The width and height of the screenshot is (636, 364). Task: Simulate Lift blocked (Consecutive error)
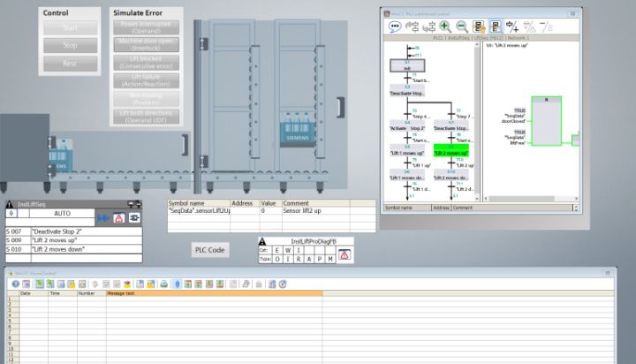146,63
